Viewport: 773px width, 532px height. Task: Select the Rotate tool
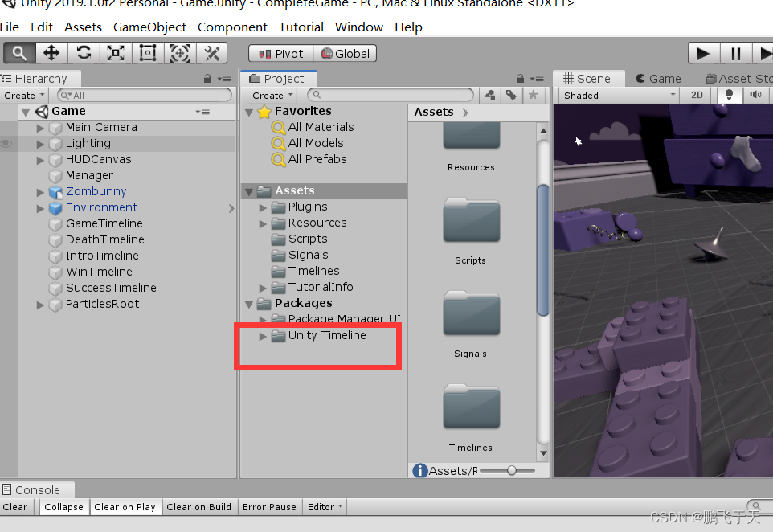click(84, 53)
